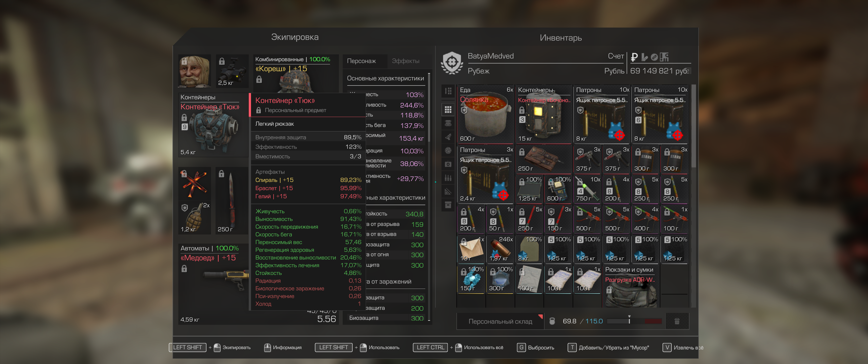Switch to the Эффекты tab

[405, 61]
